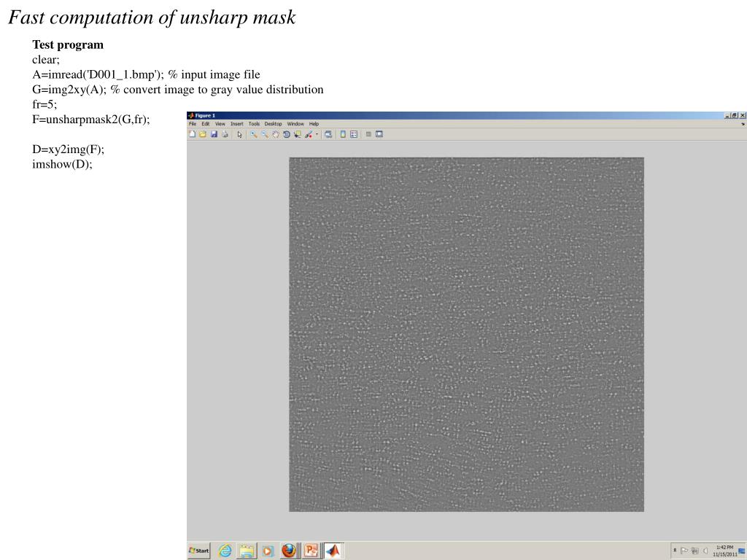Click the Action Center flag tray icon
Screen dimensions: 747x560
tap(684, 551)
